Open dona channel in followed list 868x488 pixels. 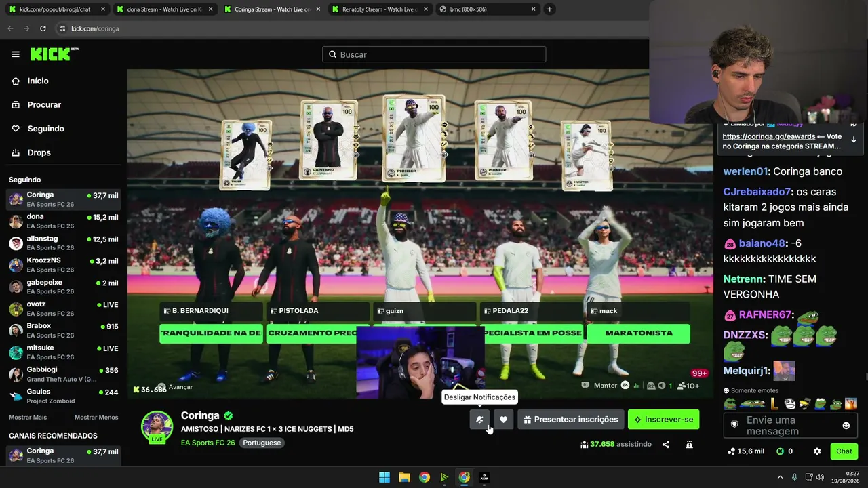pyautogui.click(x=64, y=221)
